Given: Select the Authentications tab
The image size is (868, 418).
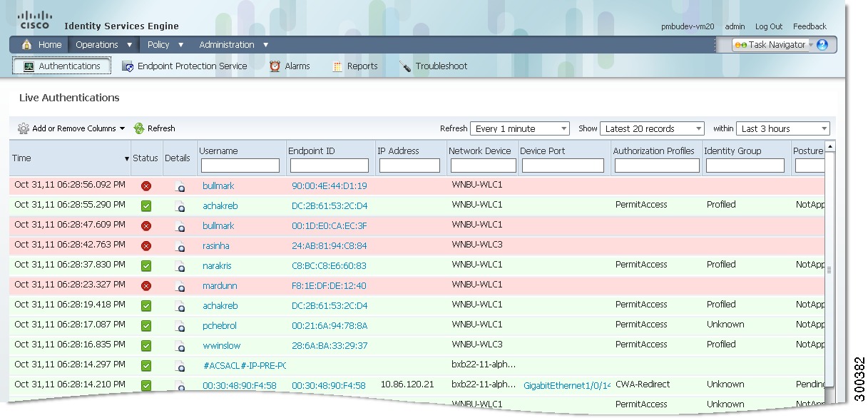Looking at the screenshot, I should [62, 66].
